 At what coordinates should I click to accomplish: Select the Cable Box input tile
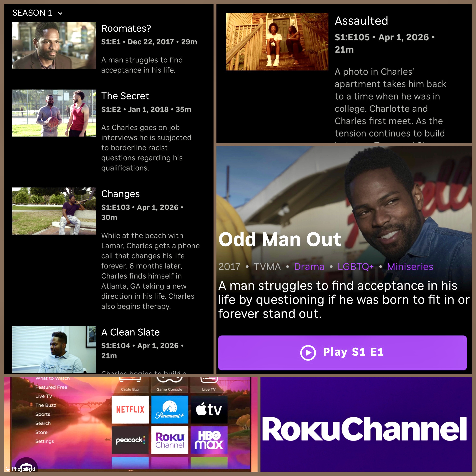pos(130,386)
